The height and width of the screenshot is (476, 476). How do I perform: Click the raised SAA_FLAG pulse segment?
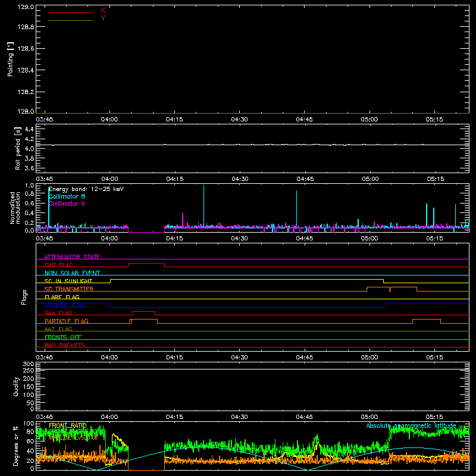(144, 311)
